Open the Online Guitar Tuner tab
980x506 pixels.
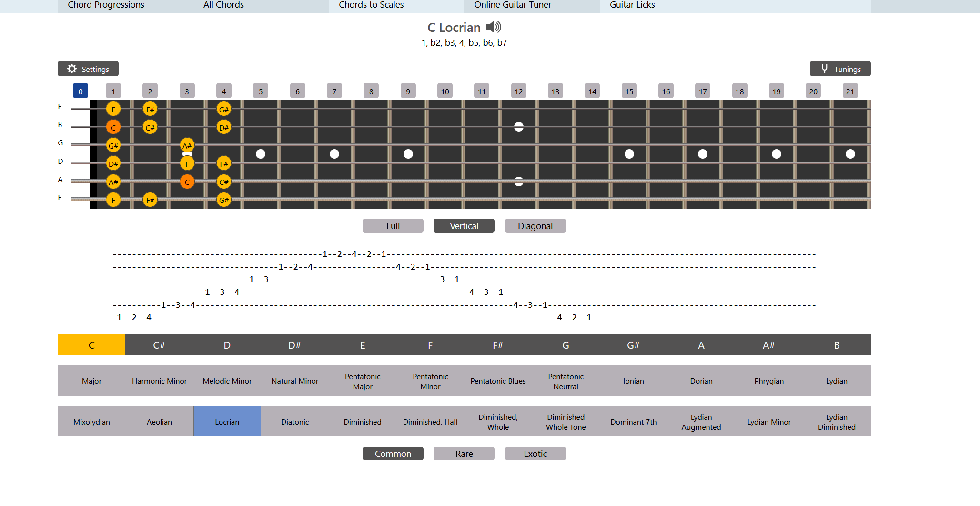coord(532,6)
